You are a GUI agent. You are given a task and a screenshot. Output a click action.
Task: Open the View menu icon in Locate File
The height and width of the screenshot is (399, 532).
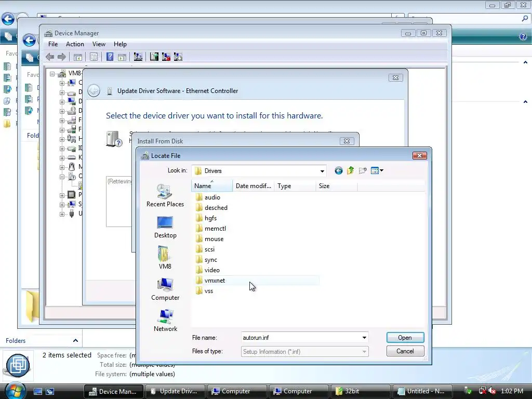pos(377,170)
